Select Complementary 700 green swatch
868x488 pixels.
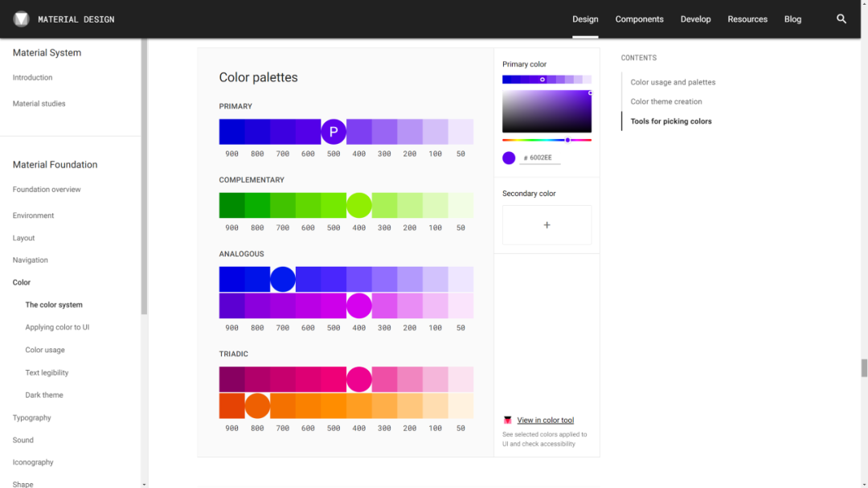pos(283,206)
